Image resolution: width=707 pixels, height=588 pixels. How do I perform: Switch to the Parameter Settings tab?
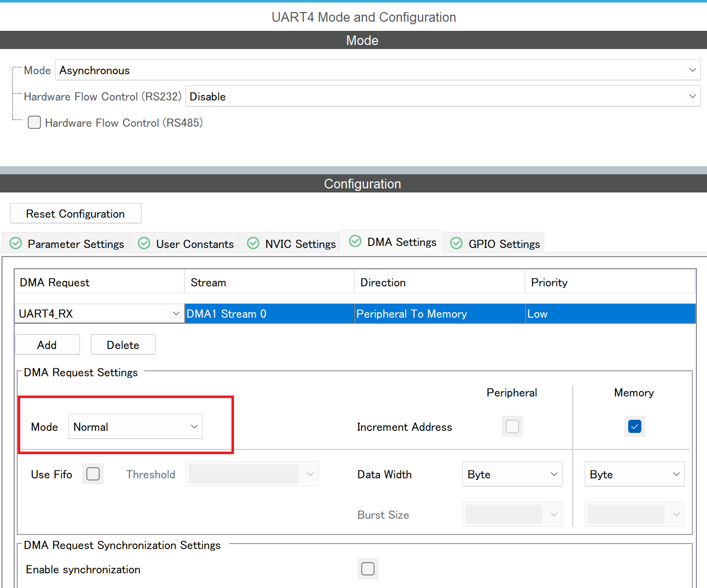click(76, 243)
